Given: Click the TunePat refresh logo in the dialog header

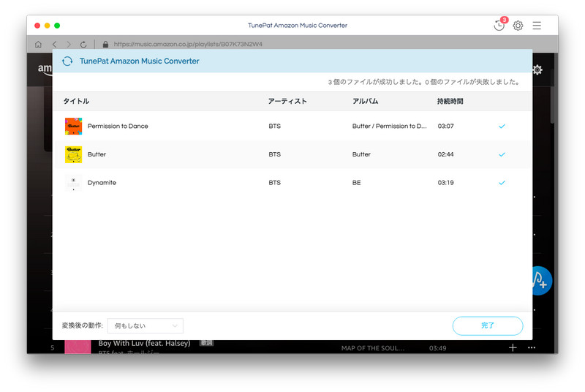Looking at the screenshot, I should click(x=67, y=61).
